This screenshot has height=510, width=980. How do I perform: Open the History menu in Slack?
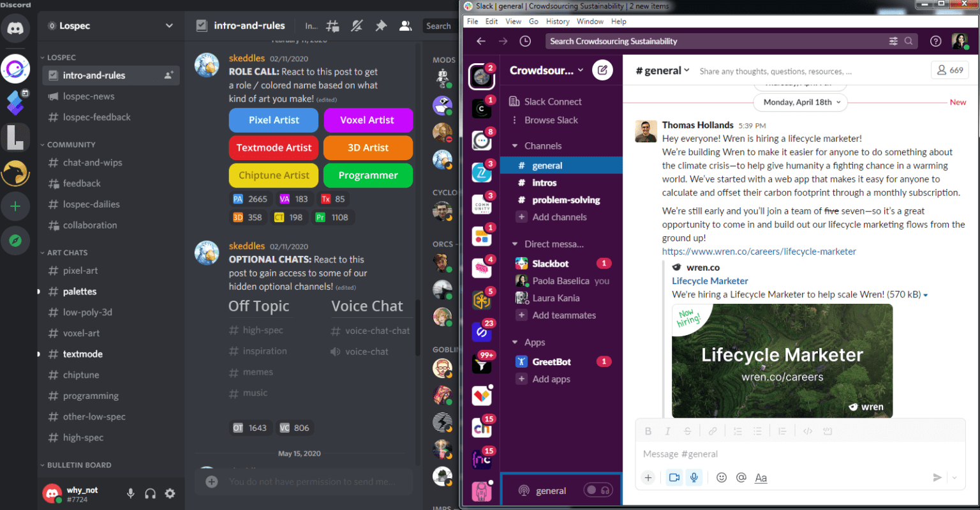pos(557,22)
